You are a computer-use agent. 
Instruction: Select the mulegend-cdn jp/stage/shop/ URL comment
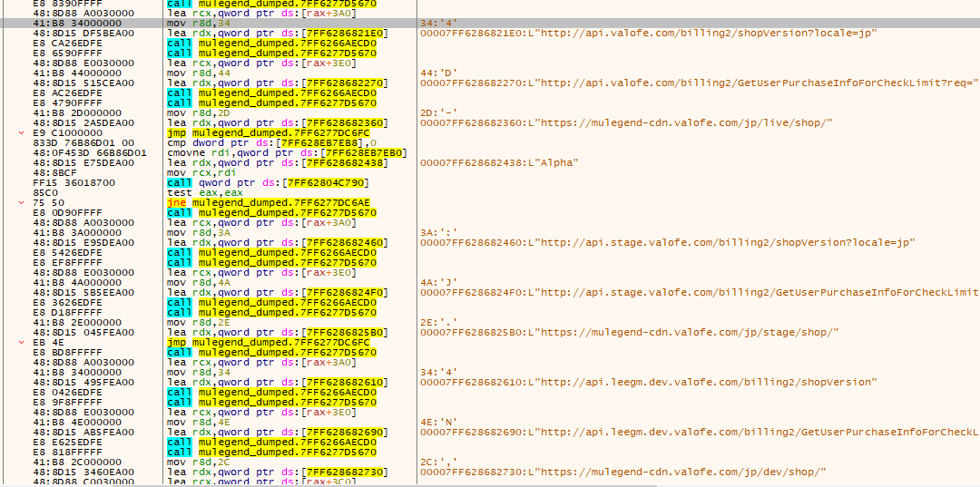click(630, 333)
